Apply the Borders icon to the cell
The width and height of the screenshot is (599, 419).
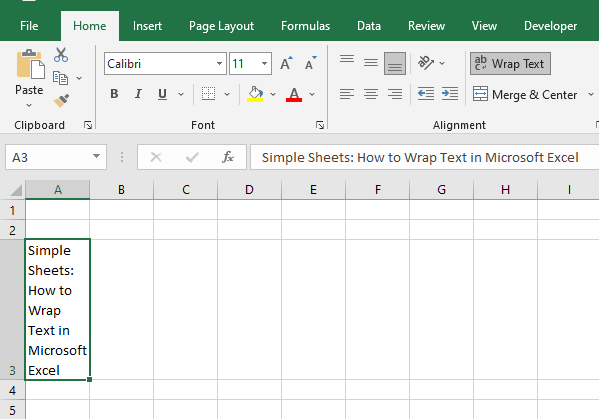click(x=209, y=94)
